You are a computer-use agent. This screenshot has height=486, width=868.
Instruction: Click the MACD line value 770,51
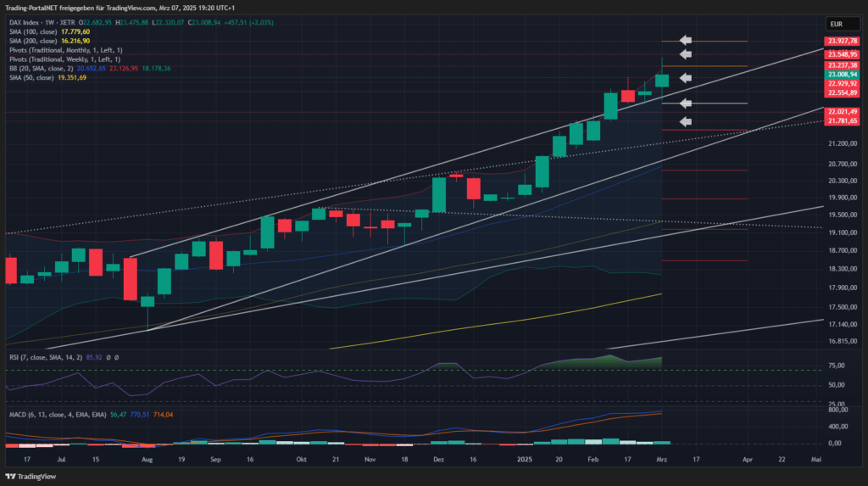(x=140, y=415)
